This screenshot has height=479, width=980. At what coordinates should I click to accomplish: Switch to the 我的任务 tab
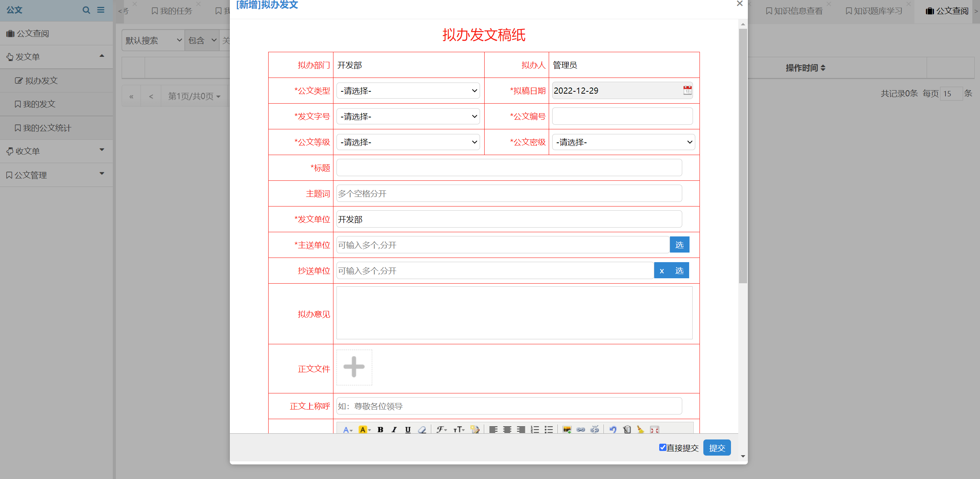pos(172,11)
